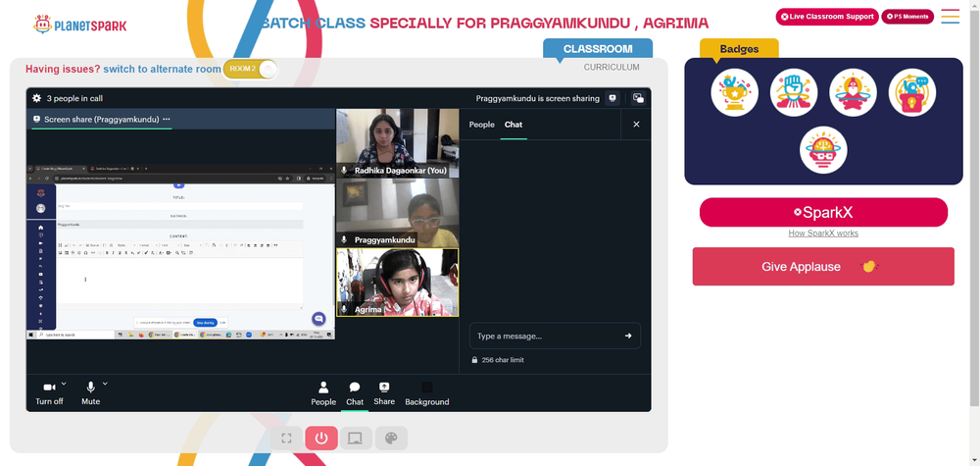
Task: Click the '3 people in call' label
Action: 74,98
